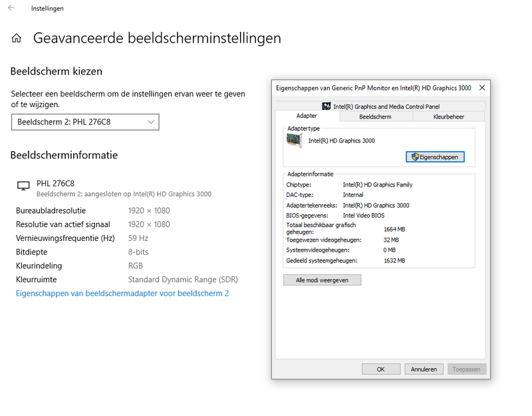
Task: Click the Intel Video BIOS value
Action: (363, 216)
